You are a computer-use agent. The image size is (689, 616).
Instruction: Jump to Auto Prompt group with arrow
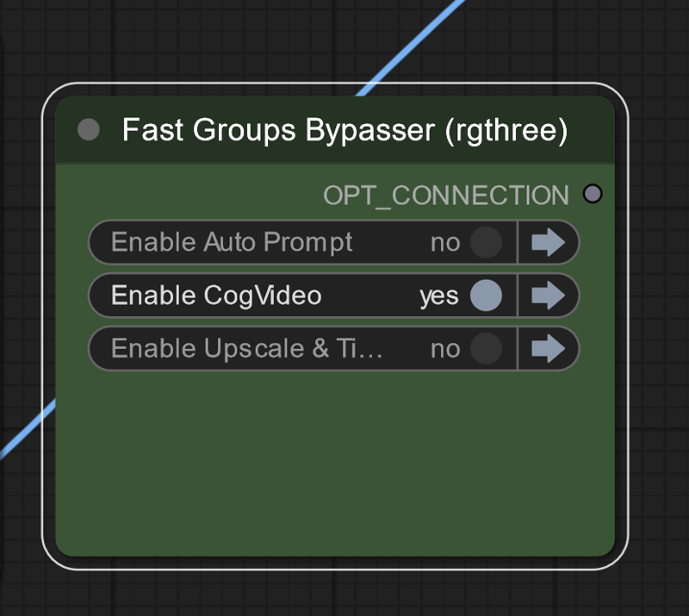548,242
